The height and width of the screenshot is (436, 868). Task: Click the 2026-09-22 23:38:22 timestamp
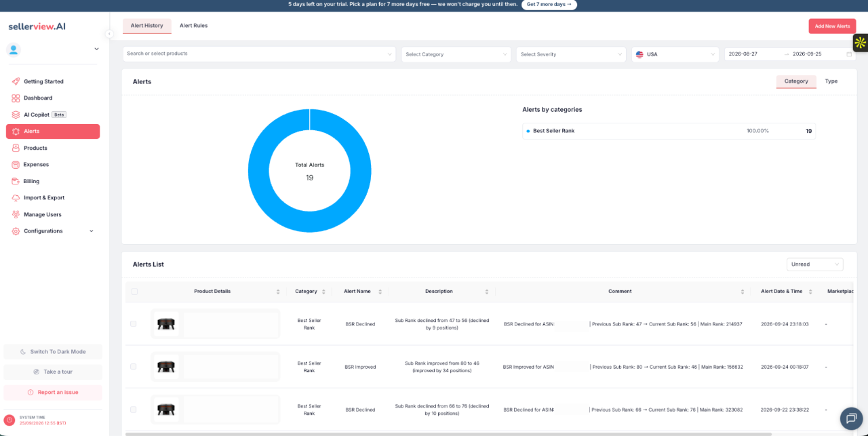point(785,410)
